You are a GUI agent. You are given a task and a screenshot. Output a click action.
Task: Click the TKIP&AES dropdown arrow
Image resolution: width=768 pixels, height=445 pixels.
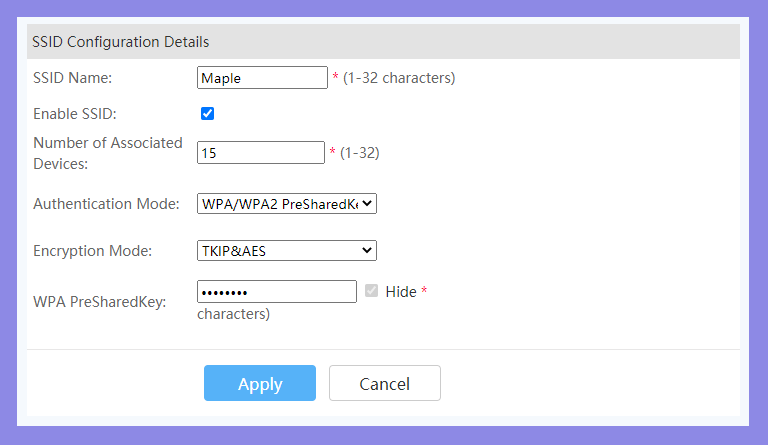[x=367, y=251]
